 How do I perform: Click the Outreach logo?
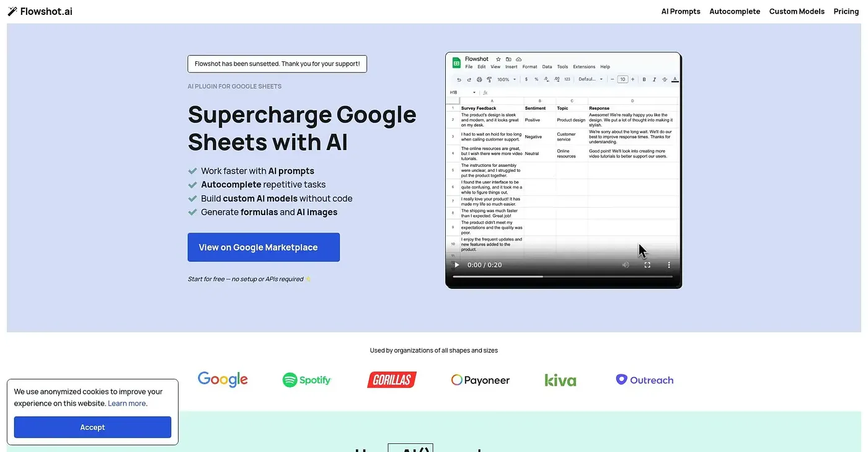(x=644, y=379)
